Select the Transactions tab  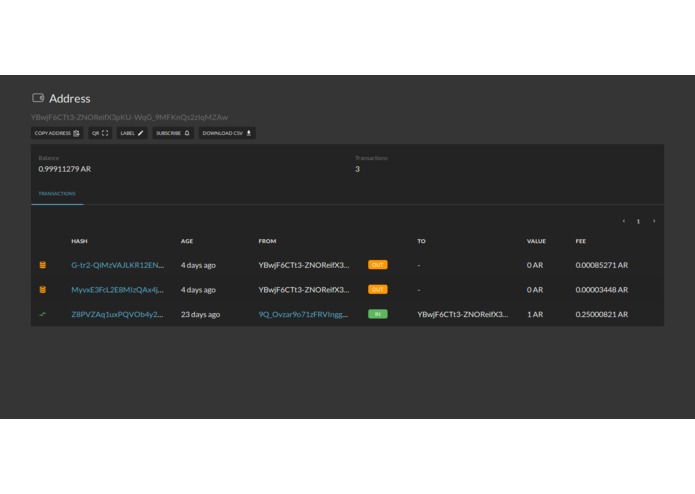(x=57, y=194)
